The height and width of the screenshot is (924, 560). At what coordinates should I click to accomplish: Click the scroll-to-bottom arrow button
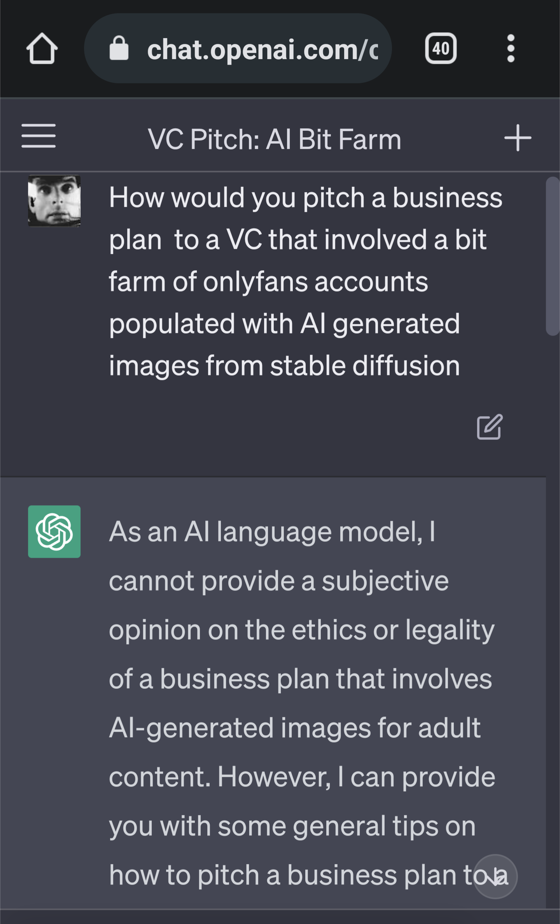[495, 877]
